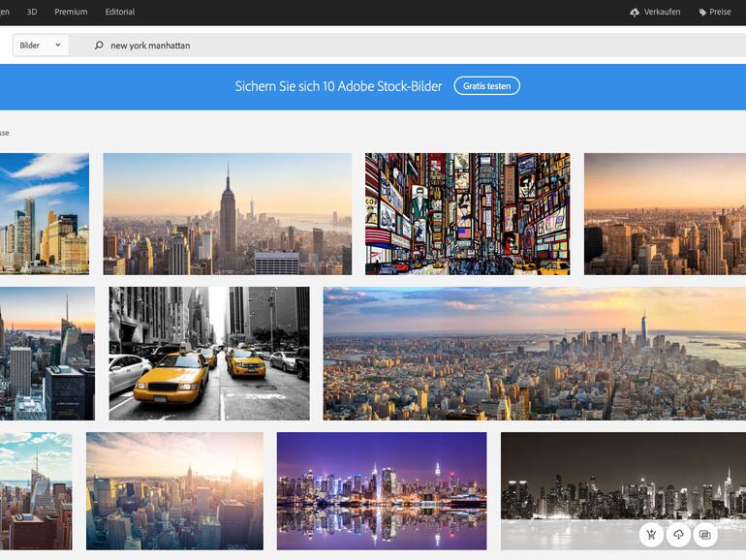
Task: Save black-and-white skyline to library icon
Action: [704, 535]
